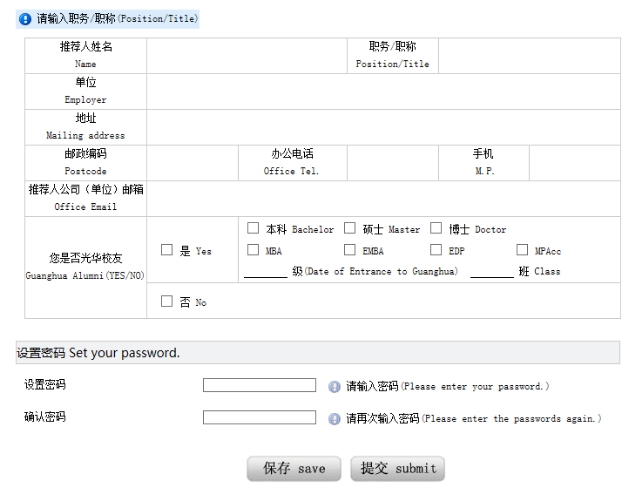Enable the EMBA checkbox
This screenshot has width=642, height=501.
pos(350,250)
